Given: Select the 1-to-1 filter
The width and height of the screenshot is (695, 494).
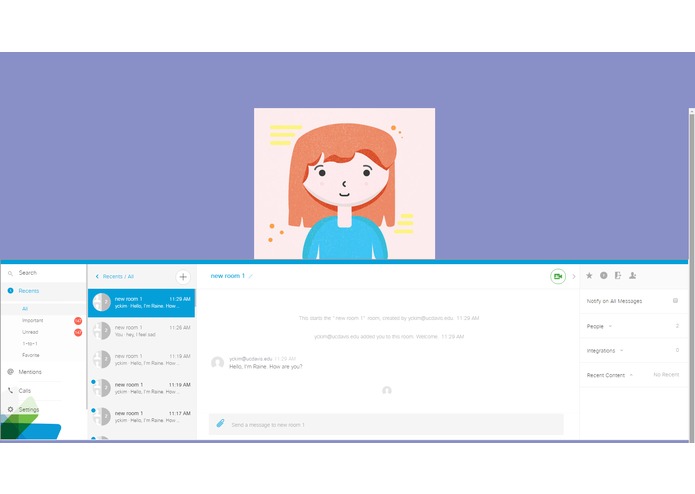Looking at the screenshot, I should 30,343.
